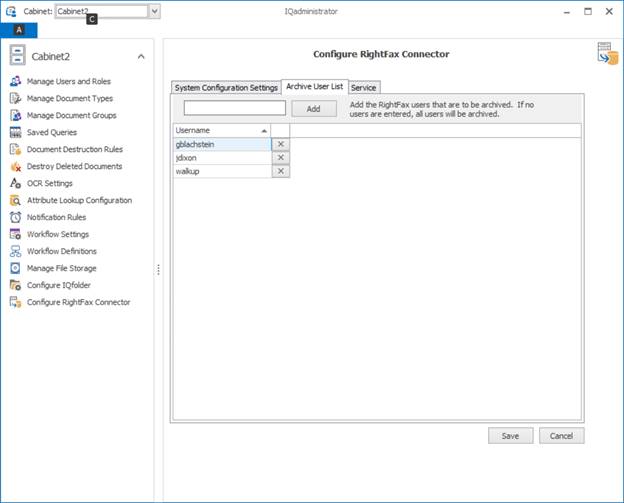Open Manage Document Groups
The image size is (624, 503).
(x=72, y=115)
